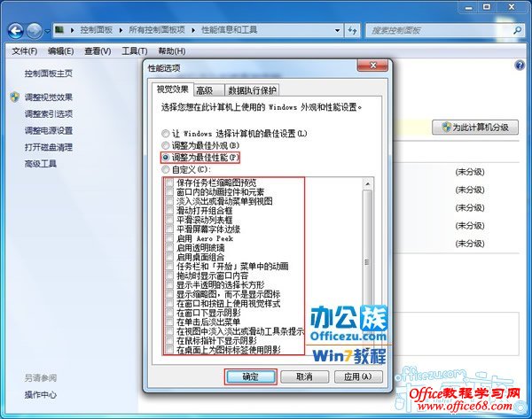Viewport: 532px width, 419px height.
Task: Check 保存任务栏缩略图预览
Action: 169,182
